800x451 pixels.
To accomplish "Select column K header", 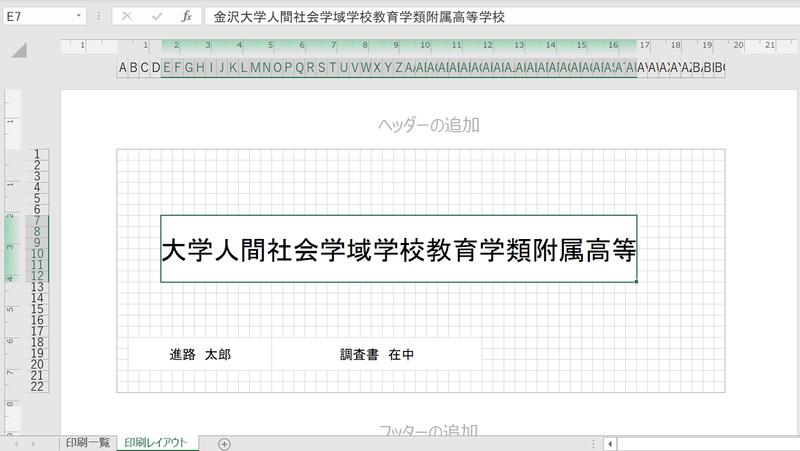I will click(233, 67).
